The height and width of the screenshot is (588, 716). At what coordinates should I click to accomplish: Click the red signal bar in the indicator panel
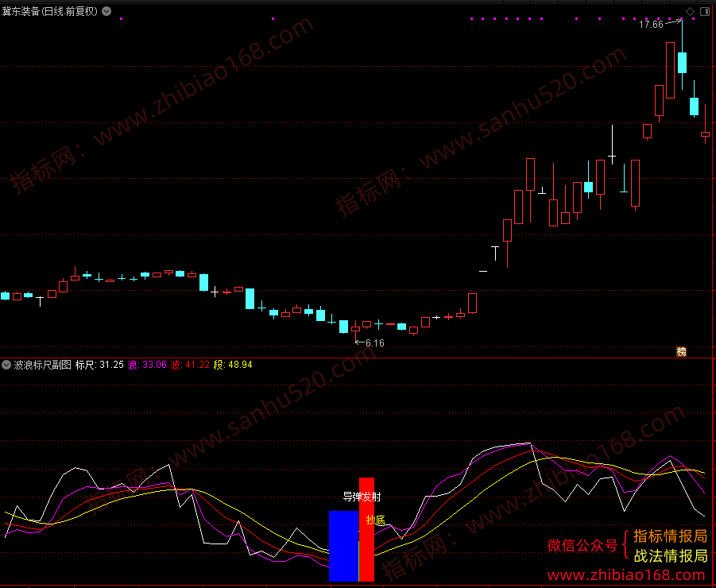tap(366, 529)
